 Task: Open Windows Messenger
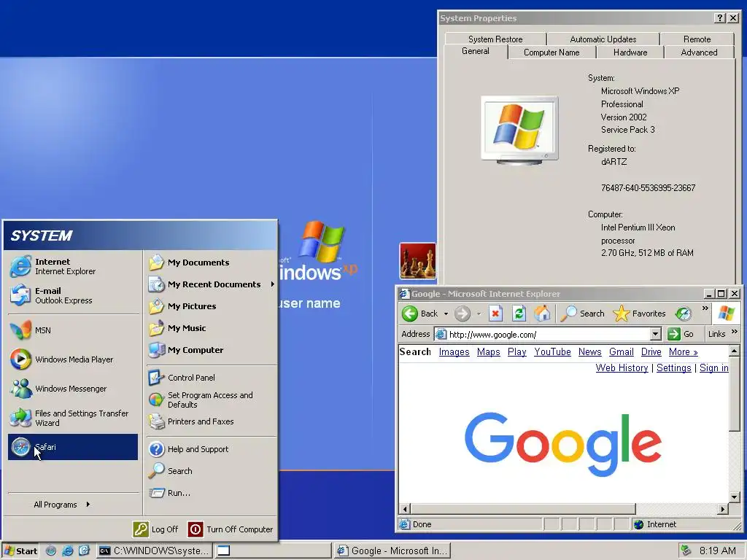pos(73,389)
